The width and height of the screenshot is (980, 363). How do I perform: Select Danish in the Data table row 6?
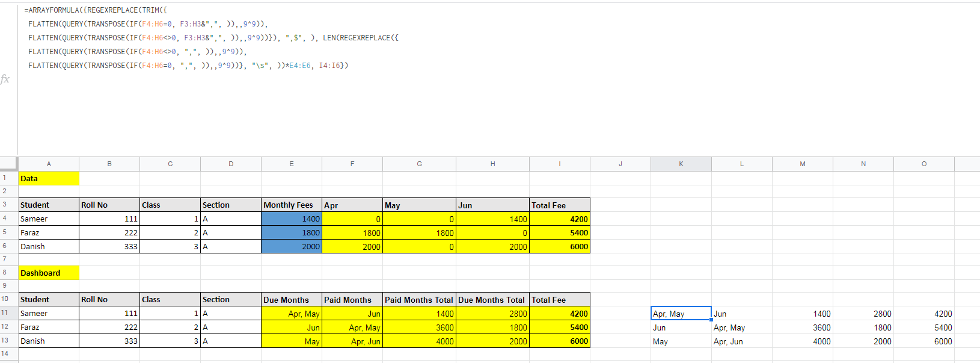[49, 247]
